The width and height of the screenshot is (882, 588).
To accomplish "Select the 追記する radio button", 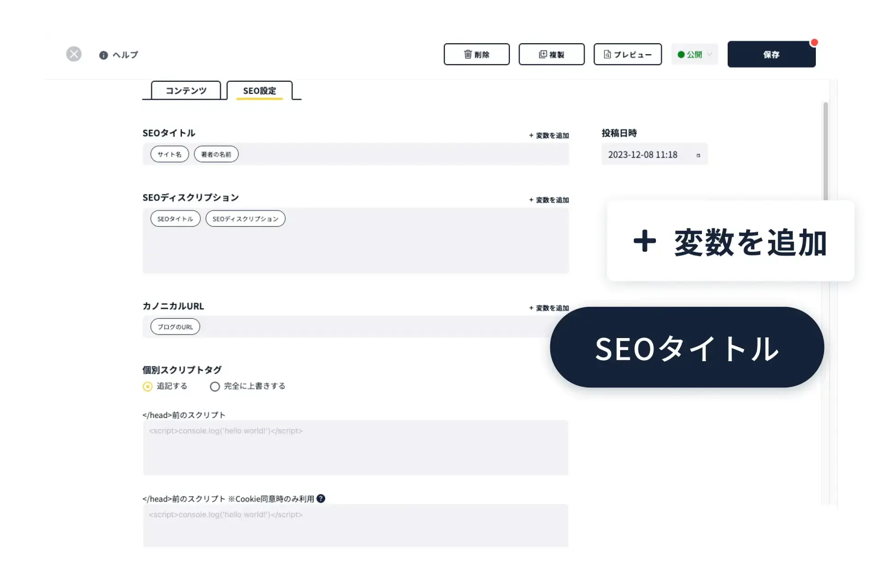I will 147,386.
